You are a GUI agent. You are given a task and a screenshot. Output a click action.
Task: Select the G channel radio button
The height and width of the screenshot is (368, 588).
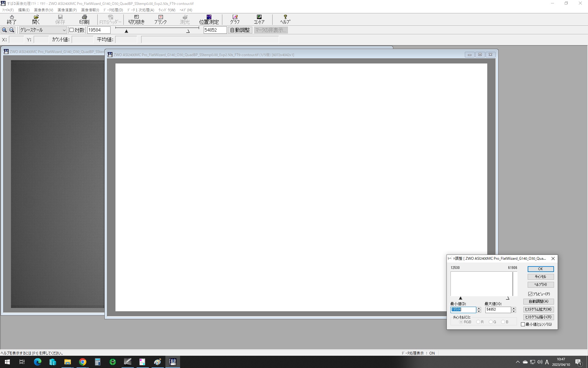pyautogui.click(x=491, y=322)
